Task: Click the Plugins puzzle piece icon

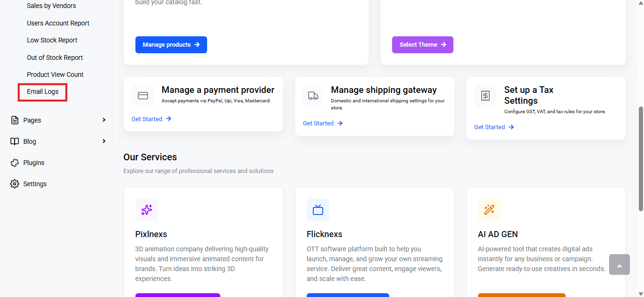Action: point(15,163)
